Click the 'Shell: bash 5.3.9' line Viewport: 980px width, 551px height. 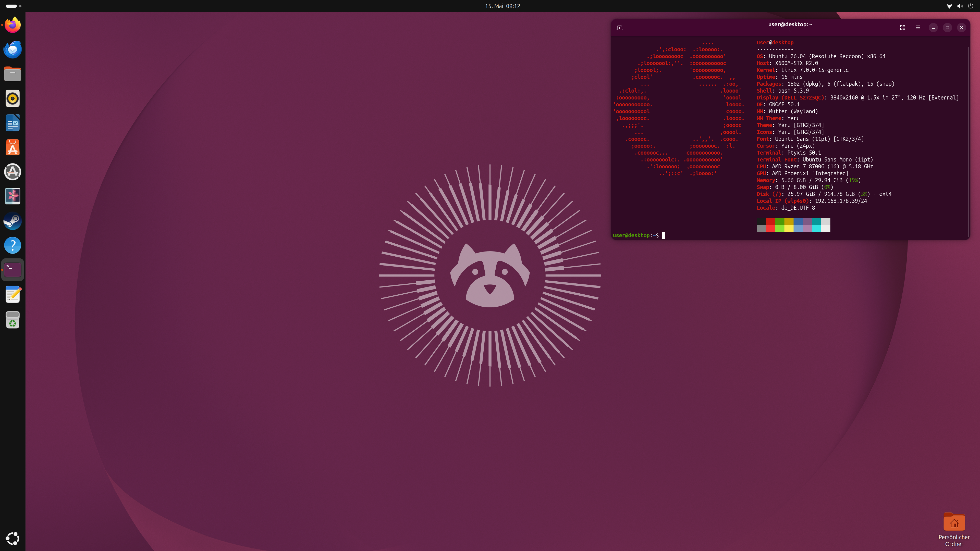[x=782, y=91]
